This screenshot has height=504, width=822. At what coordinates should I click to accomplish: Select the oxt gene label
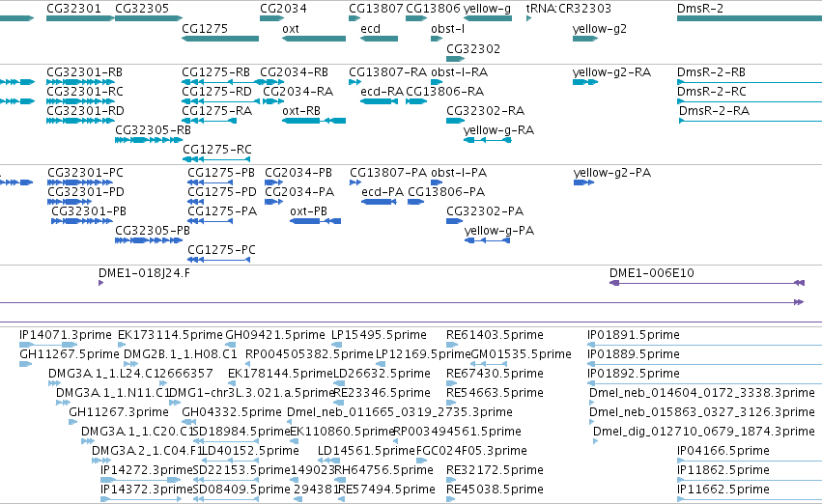[291, 29]
